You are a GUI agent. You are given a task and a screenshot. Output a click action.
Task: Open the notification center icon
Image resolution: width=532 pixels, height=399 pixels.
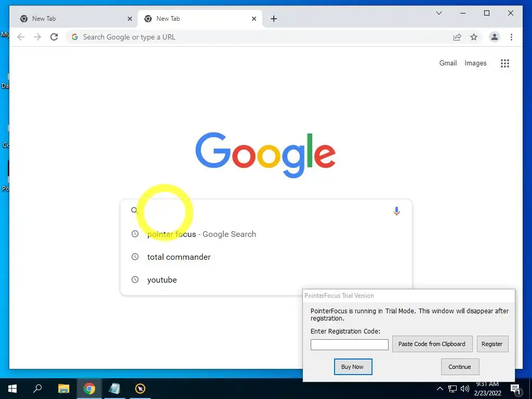tap(515, 389)
